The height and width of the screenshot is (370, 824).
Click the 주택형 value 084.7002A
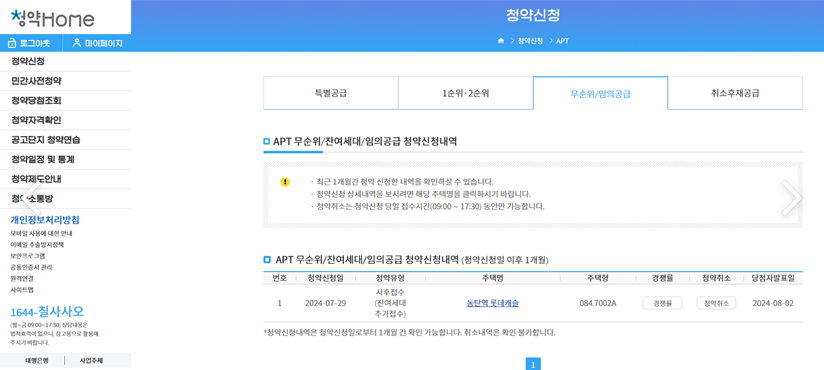click(598, 303)
